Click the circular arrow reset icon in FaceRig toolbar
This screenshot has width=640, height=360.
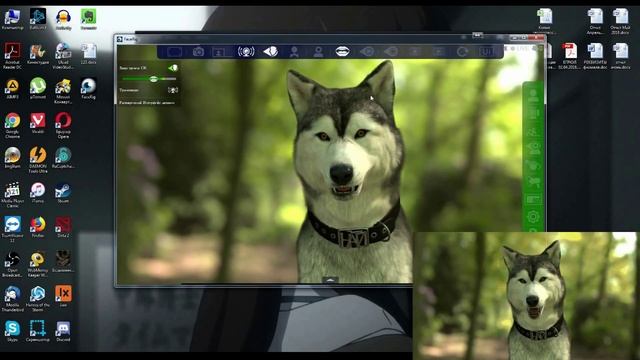coord(462,51)
